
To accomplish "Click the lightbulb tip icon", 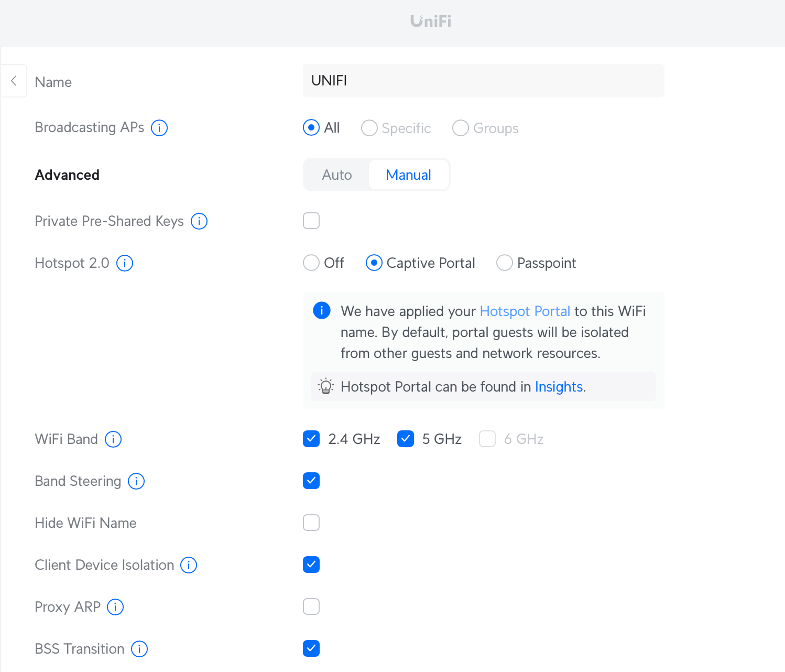I will coord(325,386).
